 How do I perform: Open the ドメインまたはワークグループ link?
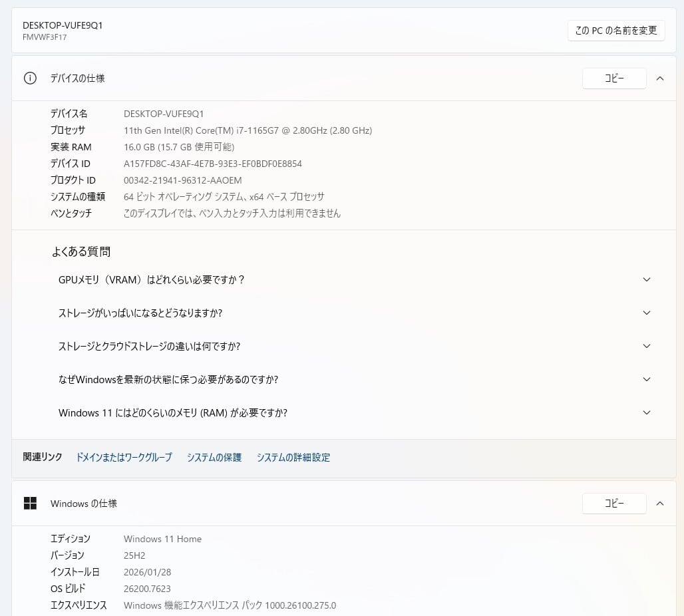(x=124, y=458)
